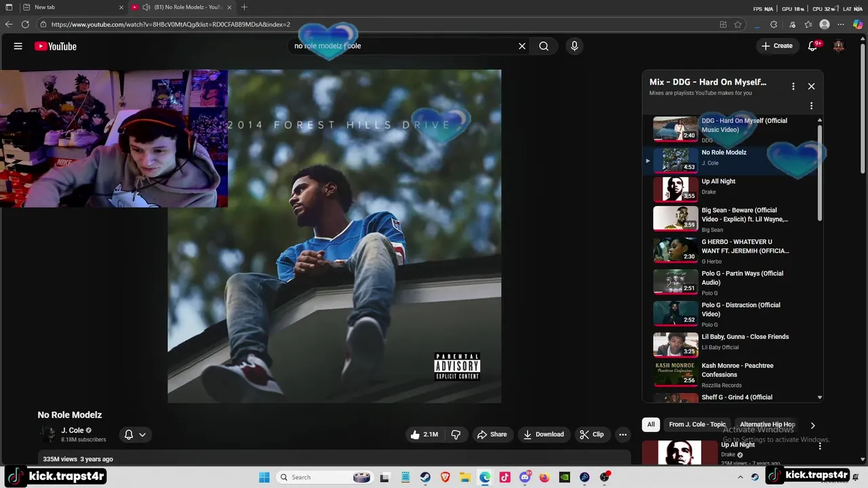Like the No Role Modelz video
868x488 pixels.
pos(425,434)
